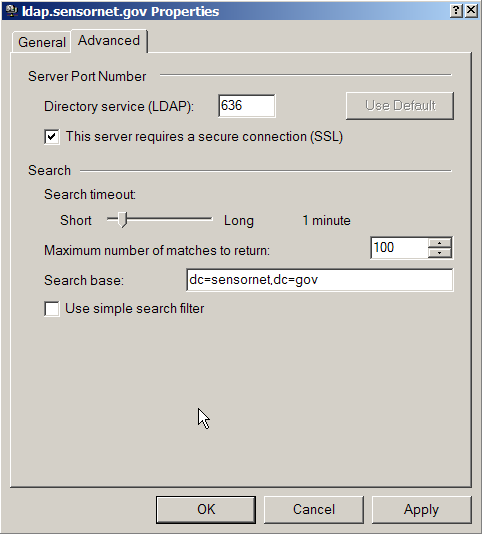Image resolution: width=482 pixels, height=534 pixels.
Task: Click the directory server icon in title bar
Action: (x=11, y=11)
